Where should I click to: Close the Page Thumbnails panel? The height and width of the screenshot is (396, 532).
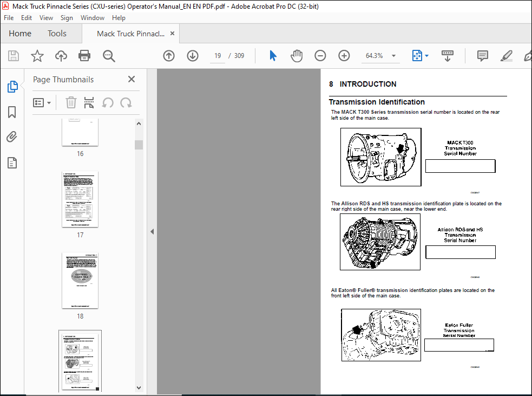click(x=132, y=79)
